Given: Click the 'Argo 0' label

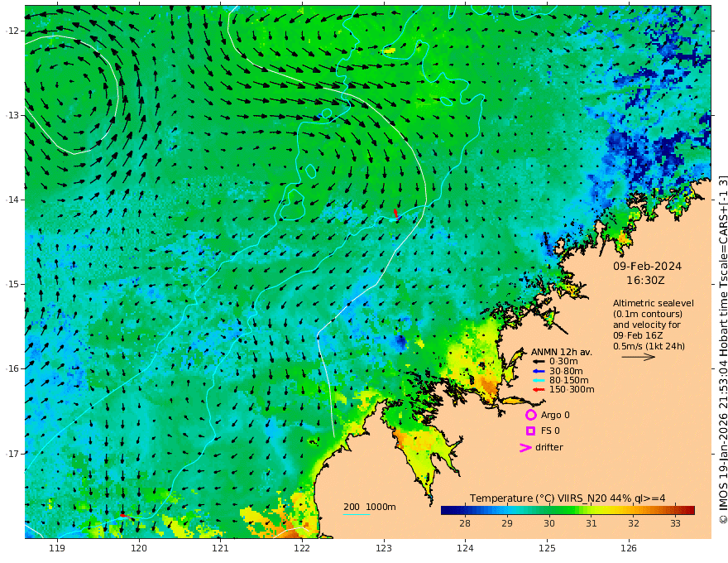Looking at the screenshot, I should (555, 415).
